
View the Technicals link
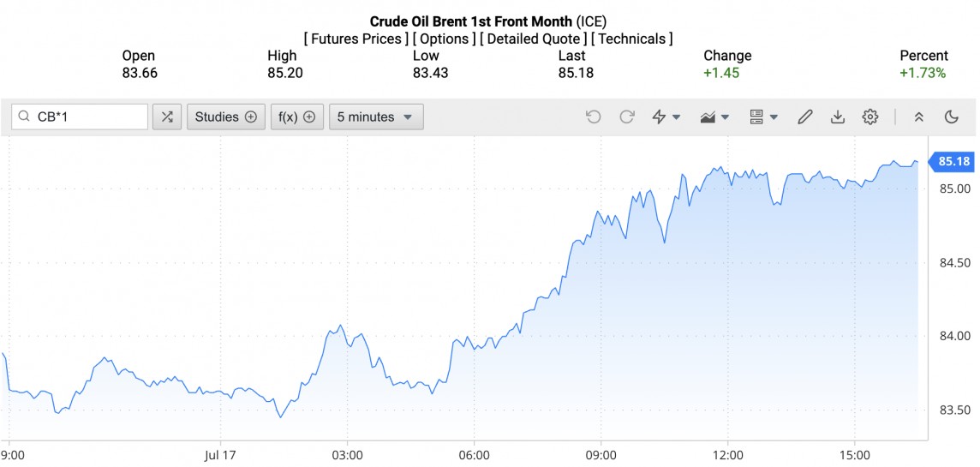(x=632, y=39)
